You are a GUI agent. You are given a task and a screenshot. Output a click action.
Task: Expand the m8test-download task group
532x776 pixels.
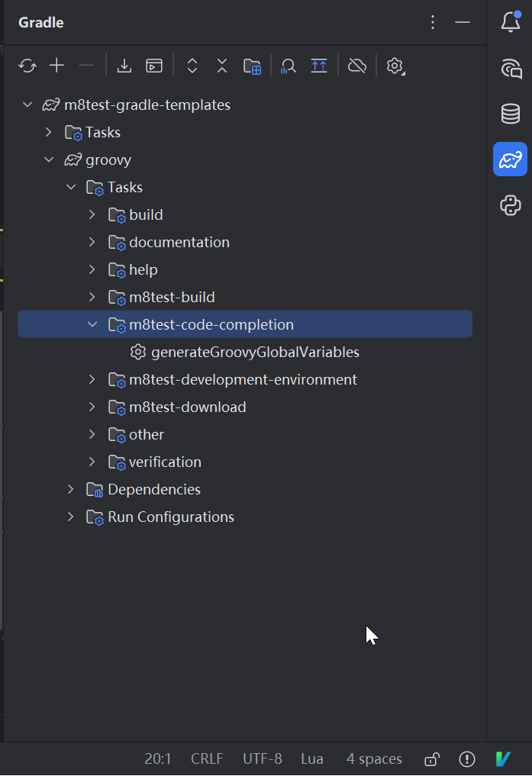92,407
